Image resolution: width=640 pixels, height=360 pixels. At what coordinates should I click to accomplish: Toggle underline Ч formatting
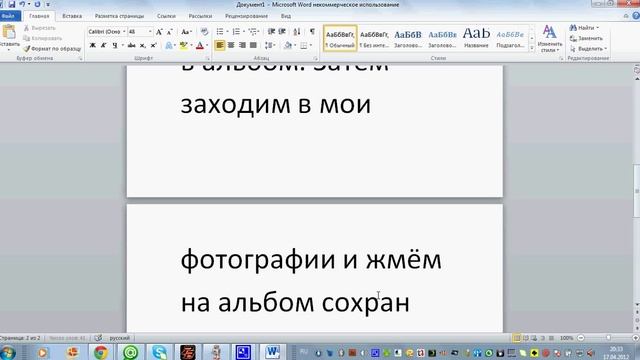(x=115, y=45)
